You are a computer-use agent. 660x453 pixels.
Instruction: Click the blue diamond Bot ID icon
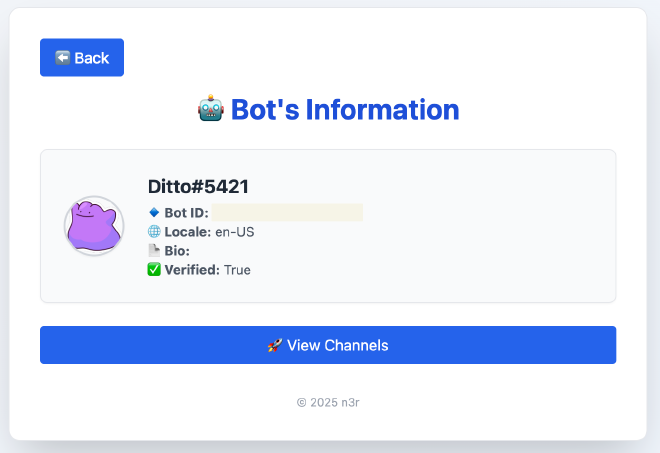point(154,213)
